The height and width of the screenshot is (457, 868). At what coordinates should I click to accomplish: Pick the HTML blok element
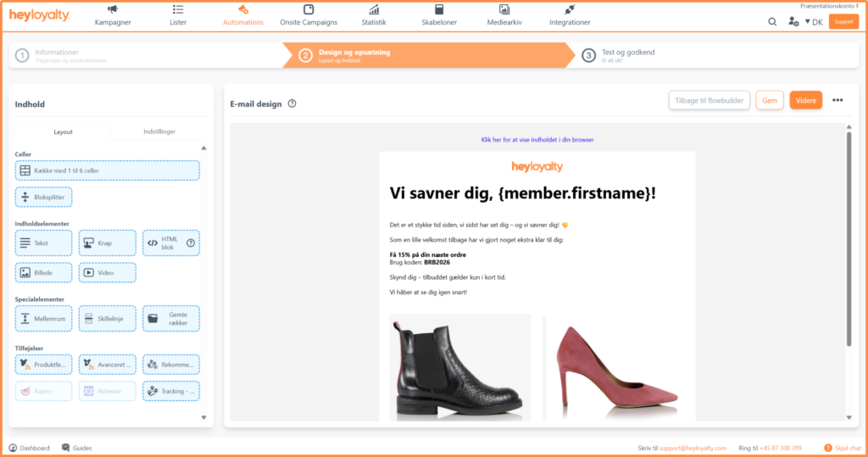(x=170, y=243)
